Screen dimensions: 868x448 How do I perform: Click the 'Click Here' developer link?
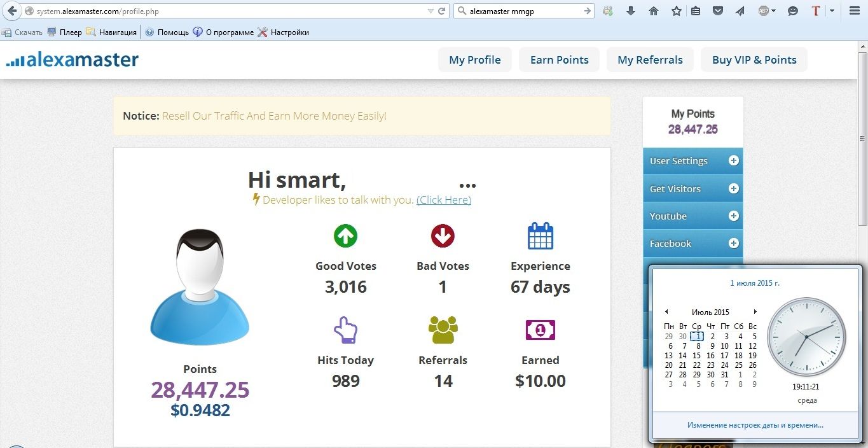tap(443, 200)
